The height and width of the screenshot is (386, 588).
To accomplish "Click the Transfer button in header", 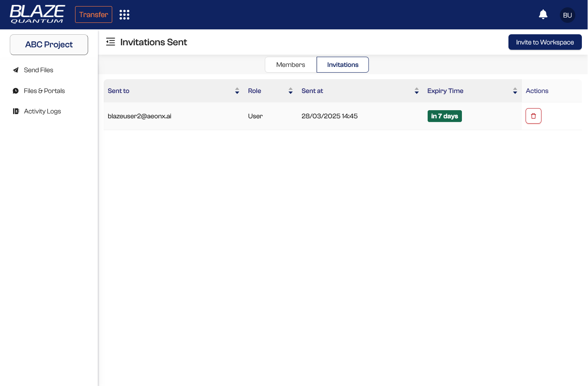I will pyautogui.click(x=93, y=15).
